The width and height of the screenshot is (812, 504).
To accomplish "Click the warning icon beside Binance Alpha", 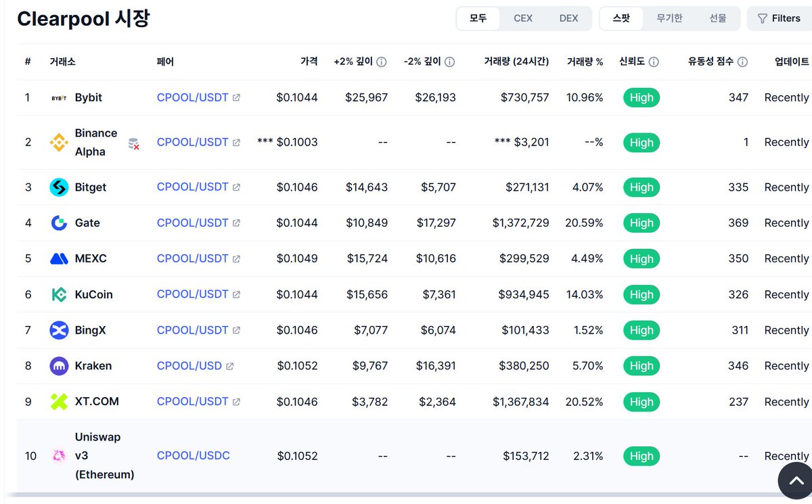I will click(134, 143).
